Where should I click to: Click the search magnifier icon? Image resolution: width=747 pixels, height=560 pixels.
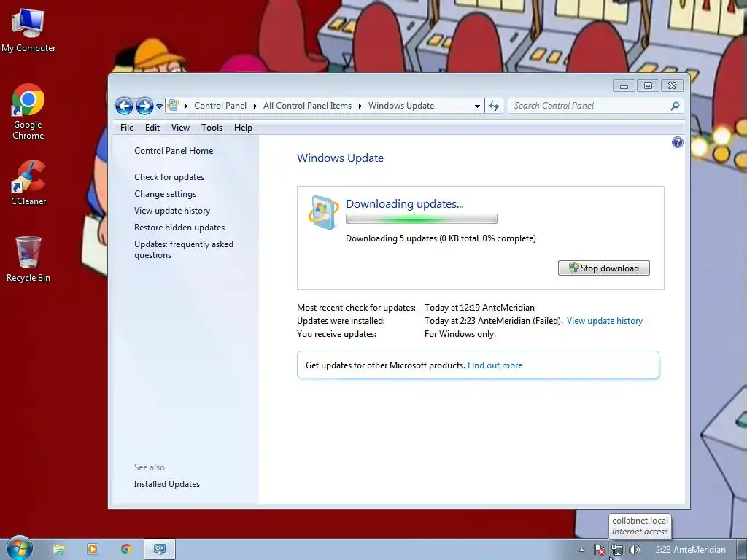[675, 106]
